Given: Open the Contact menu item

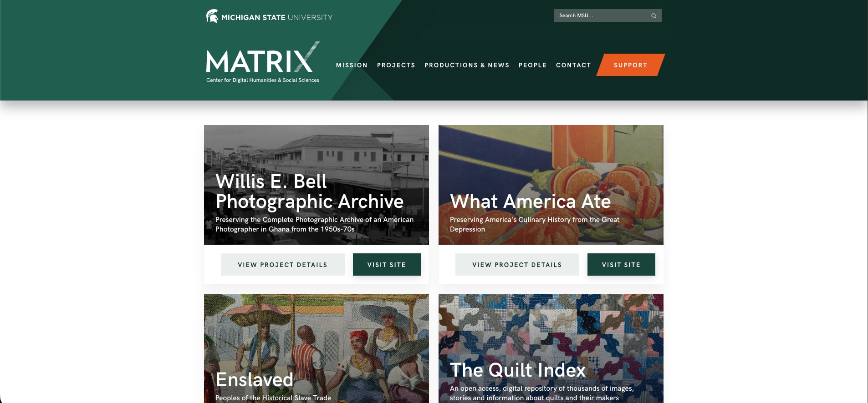Looking at the screenshot, I should click(573, 65).
